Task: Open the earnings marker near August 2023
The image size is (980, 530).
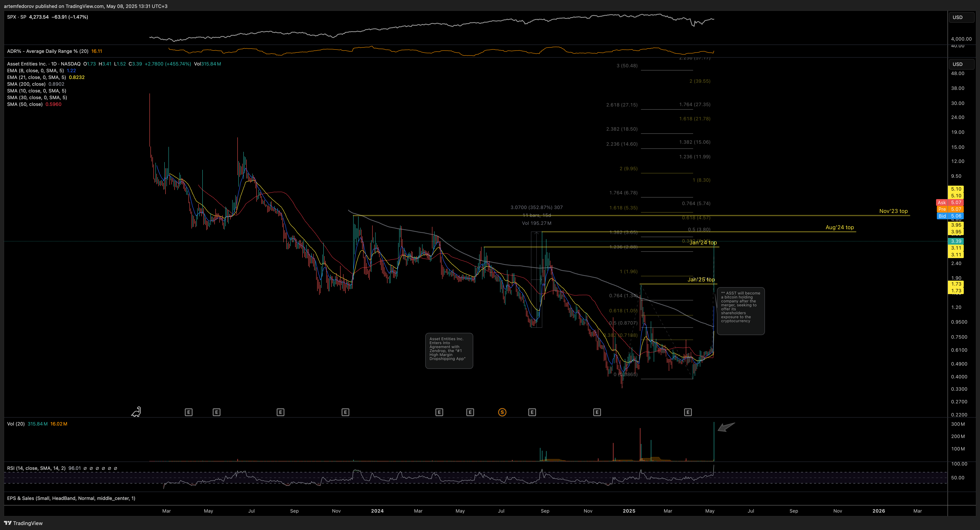Action: tap(280, 412)
